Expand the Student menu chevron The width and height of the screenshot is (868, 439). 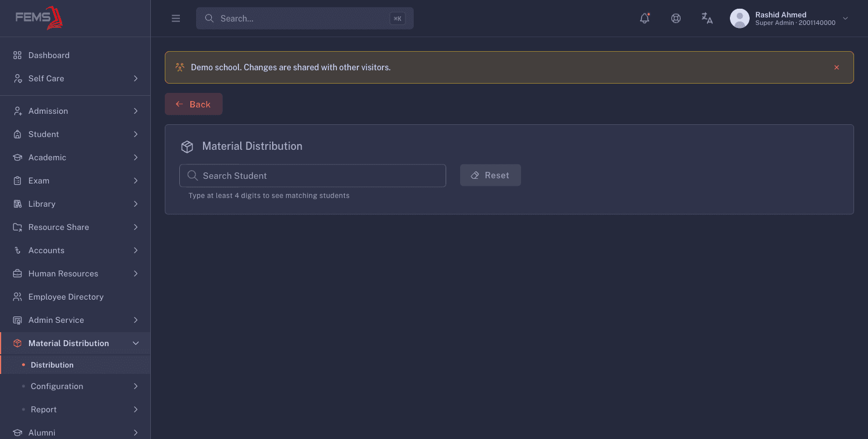(136, 134)
